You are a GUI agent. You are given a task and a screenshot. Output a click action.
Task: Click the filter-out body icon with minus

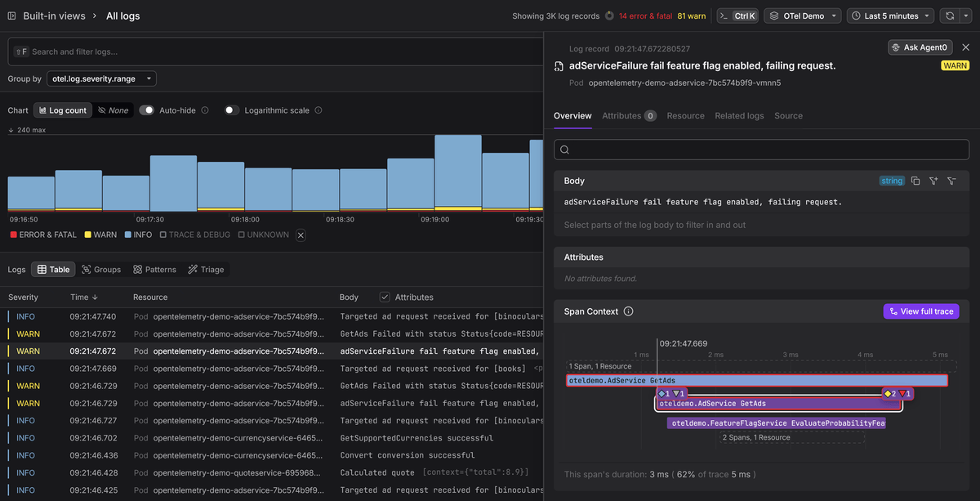(x=951, y=181)
